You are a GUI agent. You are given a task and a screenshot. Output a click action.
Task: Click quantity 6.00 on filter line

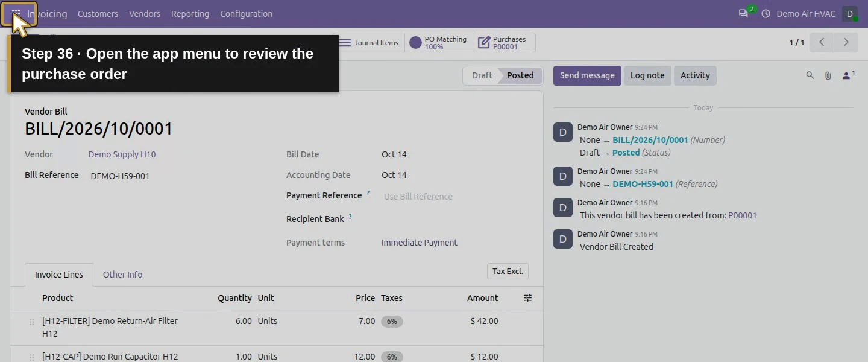click(244, 321)
